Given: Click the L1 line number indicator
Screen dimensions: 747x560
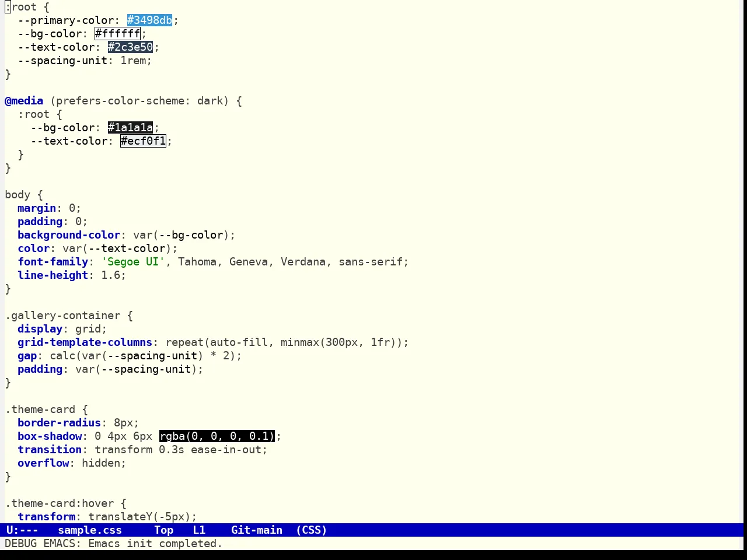Looking at the screenshot, I should coord(199,530).
